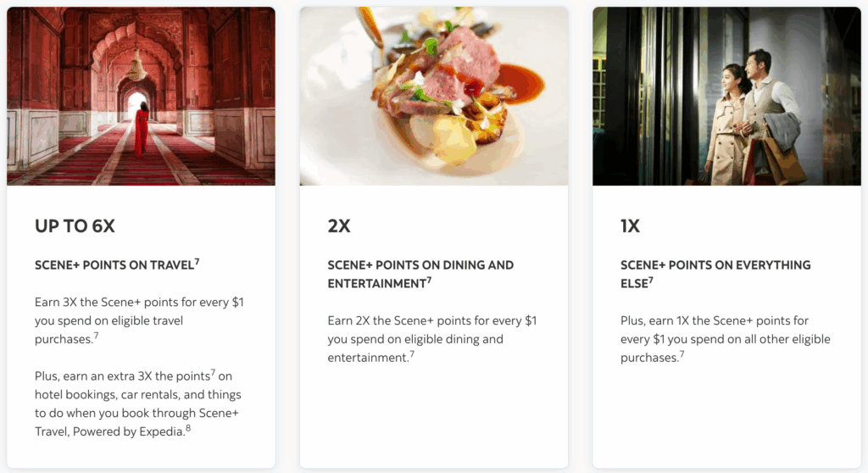Click "SCENE+ POINTS ON EVERYTHING ELSE" subheading
The width and height of the screenshot is (868, 473).
[715, 274]
